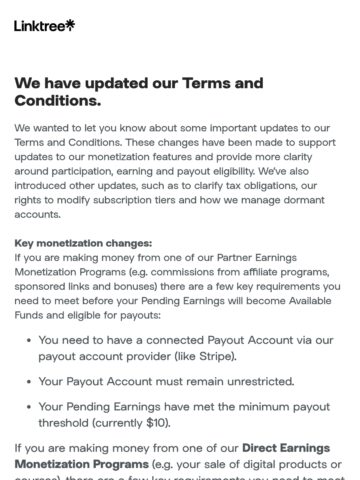Click the word 'Stripe' in the first bullet
360x480 pixels.
click(x=215, y=356)
